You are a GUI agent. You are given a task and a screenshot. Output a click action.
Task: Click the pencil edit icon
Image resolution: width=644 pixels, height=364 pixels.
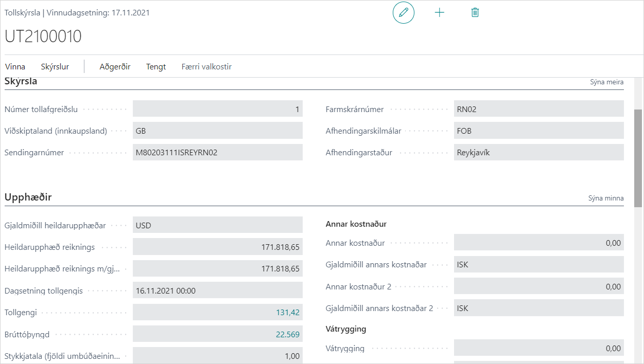(403, 13)
